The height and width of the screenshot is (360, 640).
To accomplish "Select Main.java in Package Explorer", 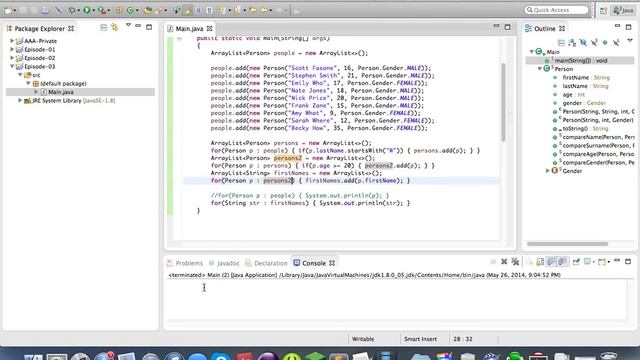I will [60, 92].
